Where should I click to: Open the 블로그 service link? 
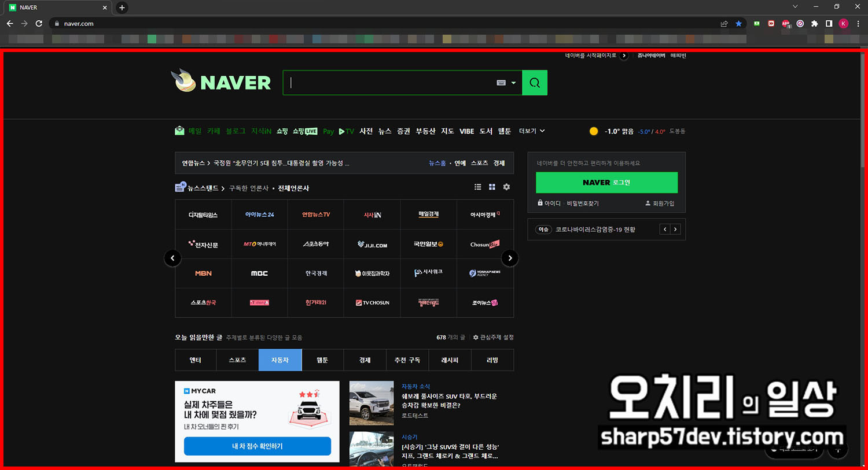[x=236, y=131]
